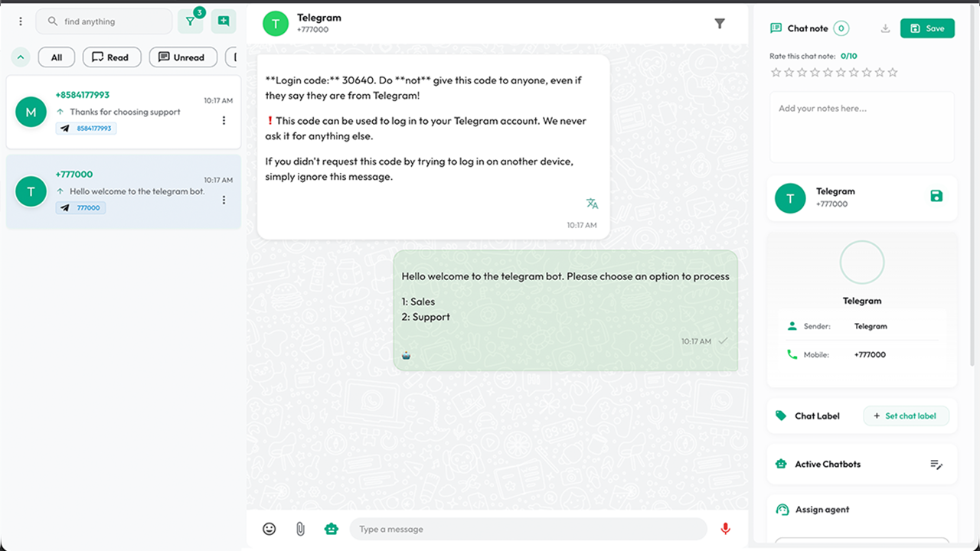980x551 pixels.
Task: Rate chat note with the first star
Action: (x=776, y=73)
